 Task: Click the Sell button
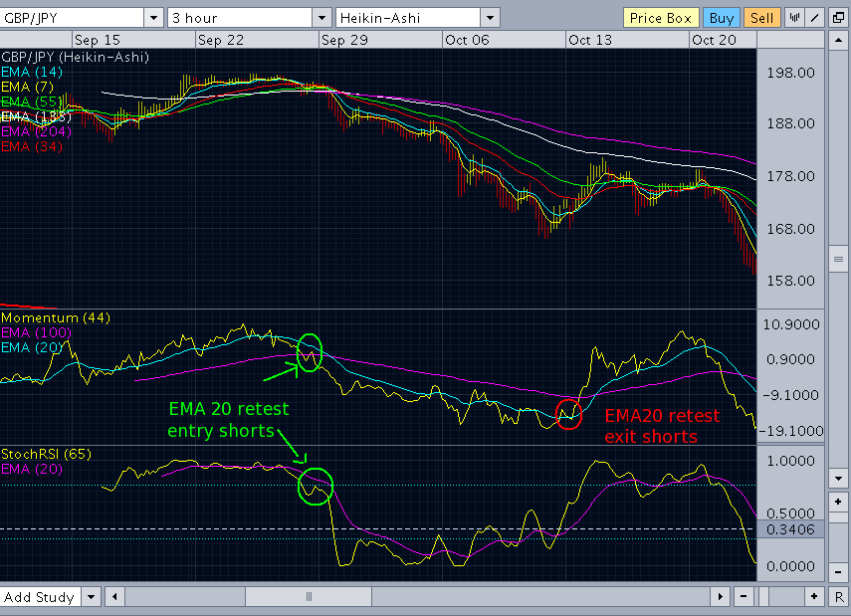[x=761, y=18]
